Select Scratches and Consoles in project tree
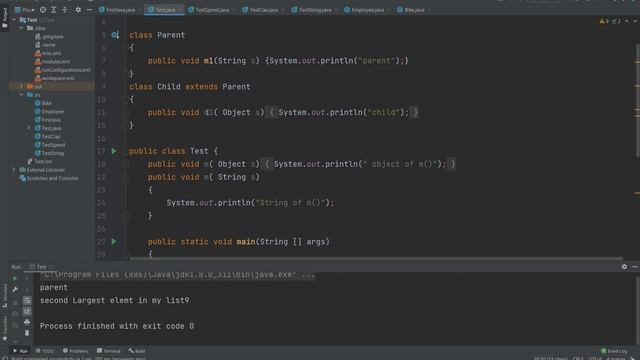 click(49, 178)
